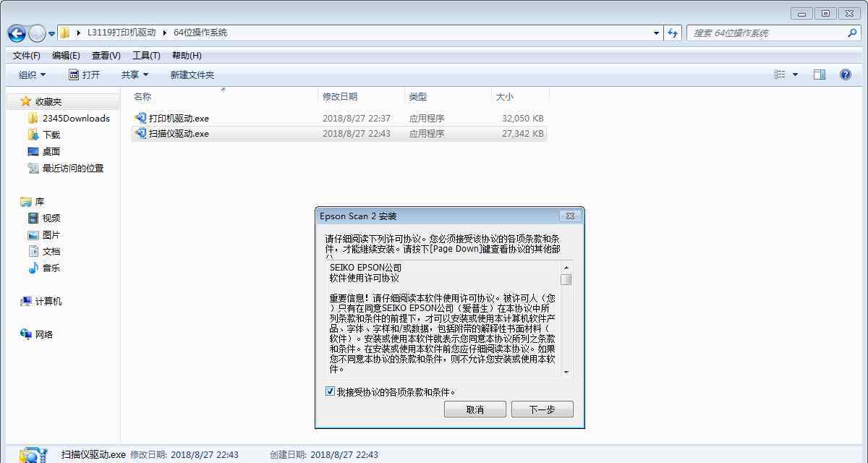Uncheck the 我接受协议的各项条款和条件 checkbox
This screenshot has height=463, width=868.
[x=330, y=391]
